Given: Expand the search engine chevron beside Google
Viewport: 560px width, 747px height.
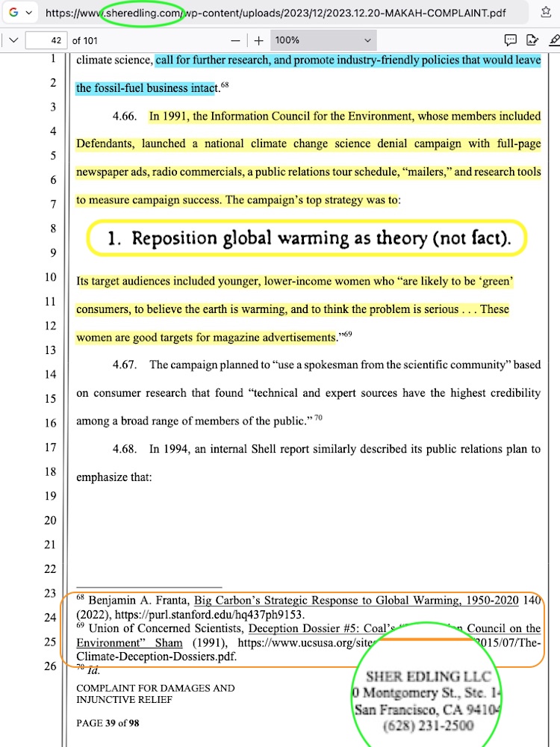Looking at the screenshot, I should tap(28, 13).
